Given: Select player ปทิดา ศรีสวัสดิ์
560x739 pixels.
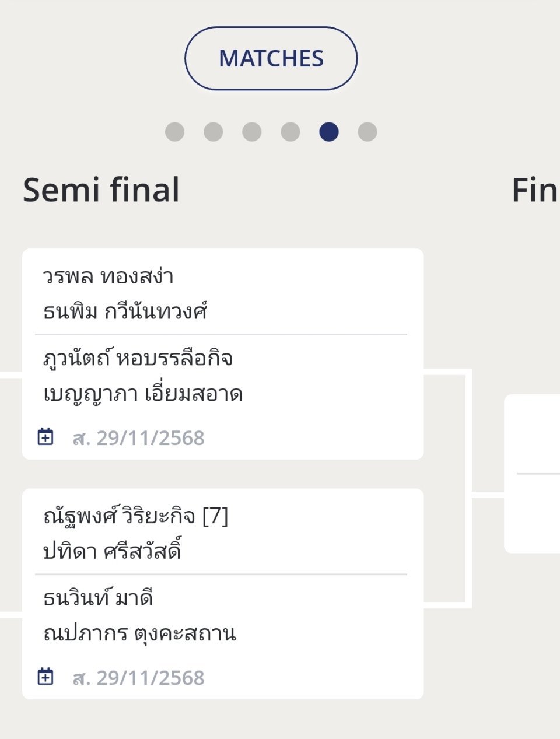Looking at the screenshot, I should [x=112, y=552].
